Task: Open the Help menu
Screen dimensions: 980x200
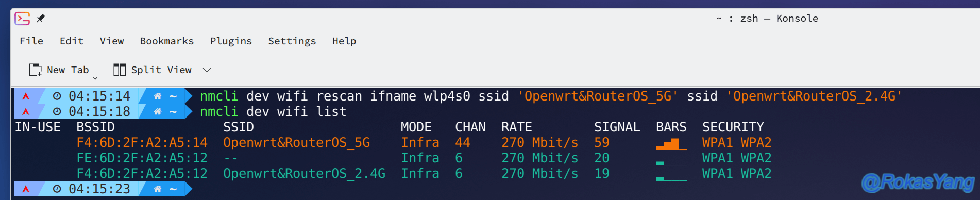Action: [x=344, y=41]
